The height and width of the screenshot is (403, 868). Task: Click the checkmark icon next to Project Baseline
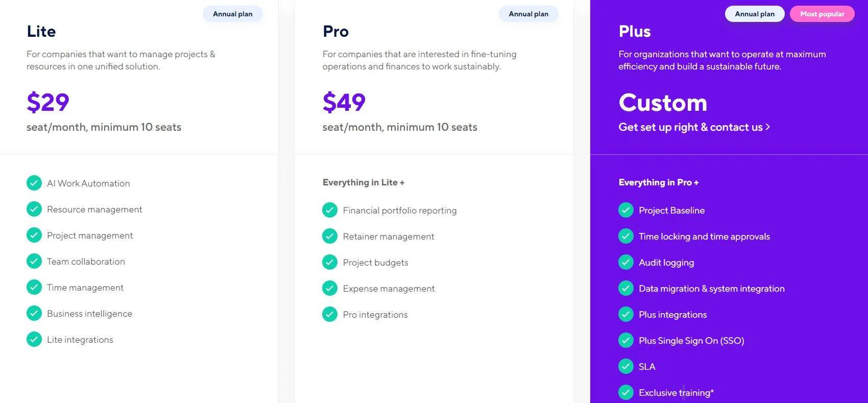[626, 210]
